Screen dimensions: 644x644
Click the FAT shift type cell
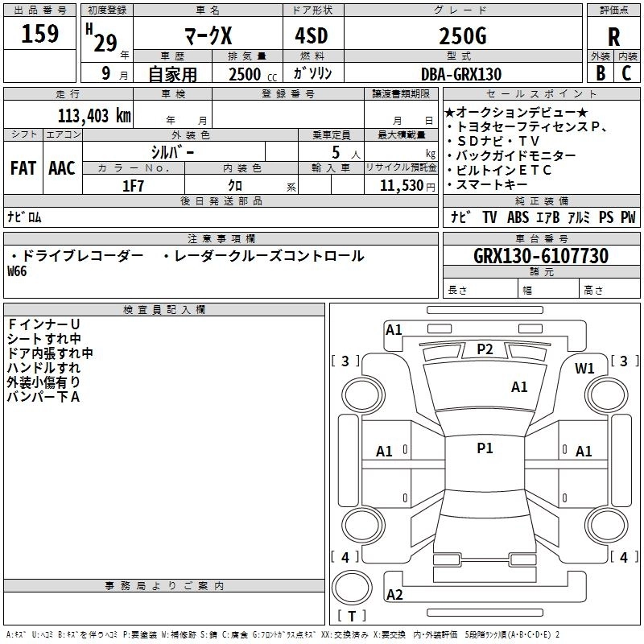tap(23, 168)
